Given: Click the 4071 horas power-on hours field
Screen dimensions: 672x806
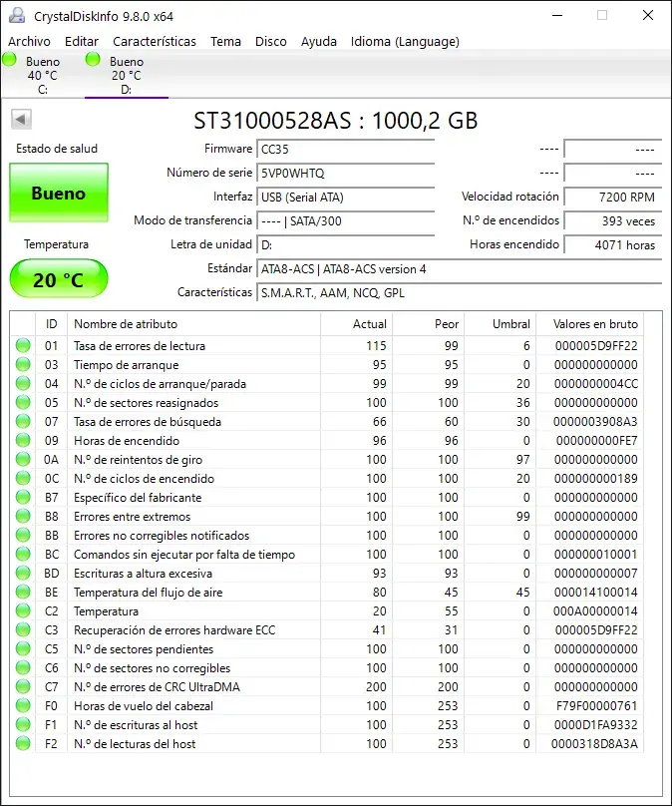Looking at the screenshot, I should (x=612, y=245).
